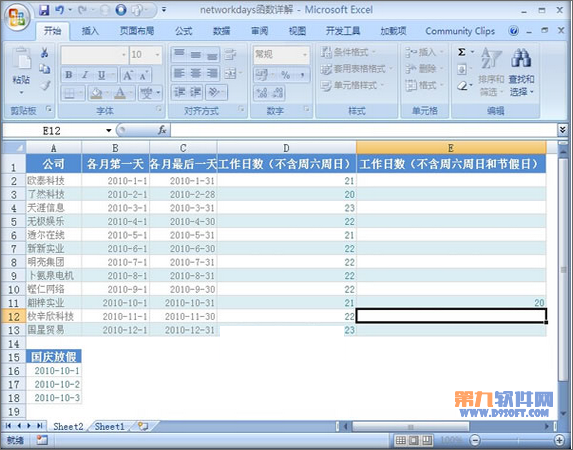
Task: Open the Community Clips tab
Action: point(460,31)
